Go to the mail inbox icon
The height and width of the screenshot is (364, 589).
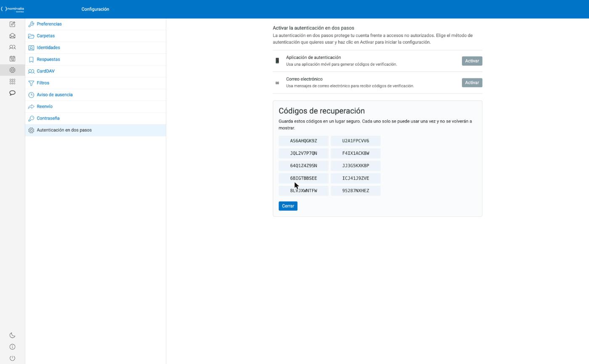coord(12,36)
